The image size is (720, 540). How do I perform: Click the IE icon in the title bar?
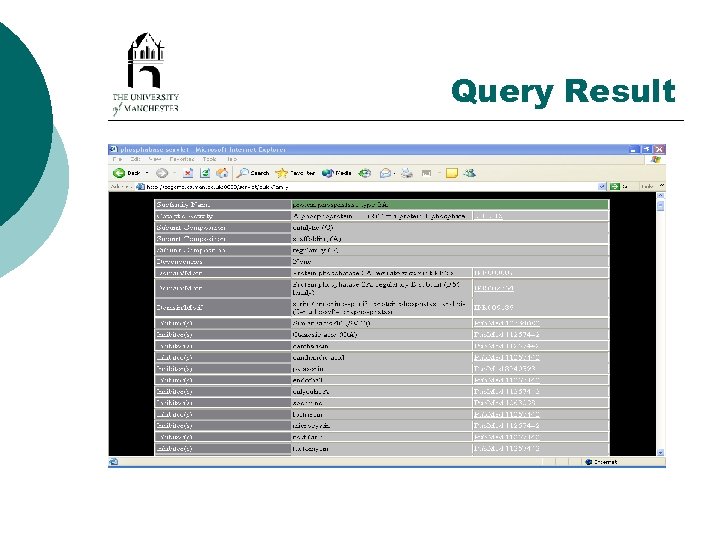click(114, 149)
